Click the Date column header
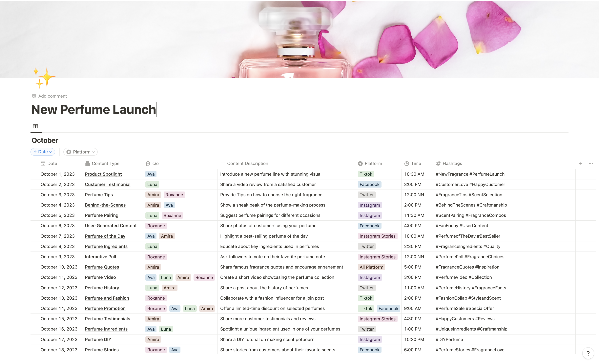The height and width of the screenshot is (364, 599). [52, 164]
